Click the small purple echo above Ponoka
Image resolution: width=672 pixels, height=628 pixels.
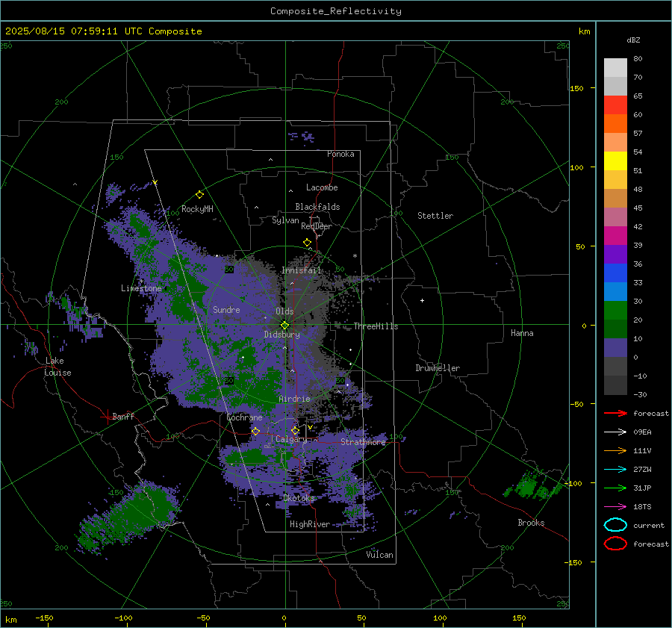point(302,137)
